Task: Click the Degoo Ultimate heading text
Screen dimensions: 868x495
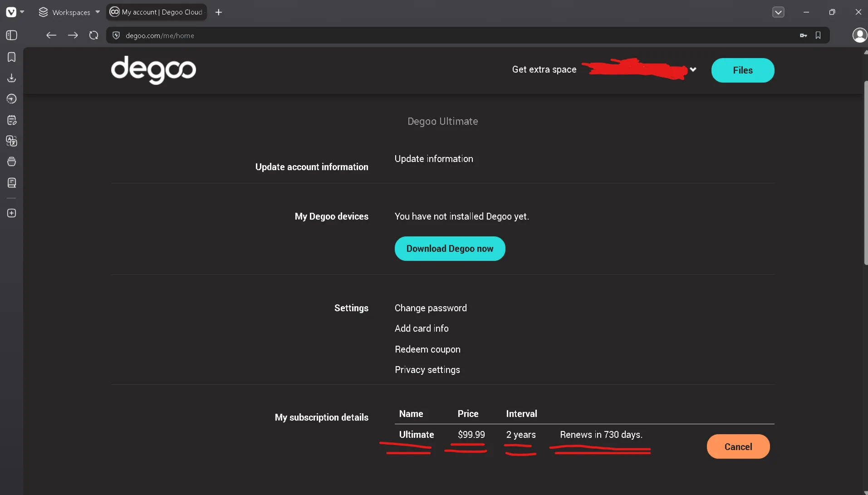Action: [x=442, y=121]
